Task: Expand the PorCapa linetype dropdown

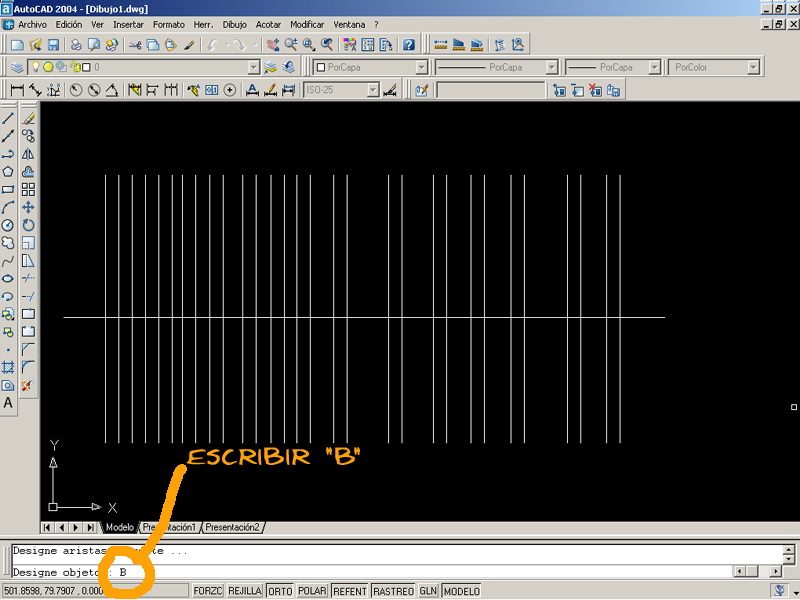Action: [x=552, y=67]
